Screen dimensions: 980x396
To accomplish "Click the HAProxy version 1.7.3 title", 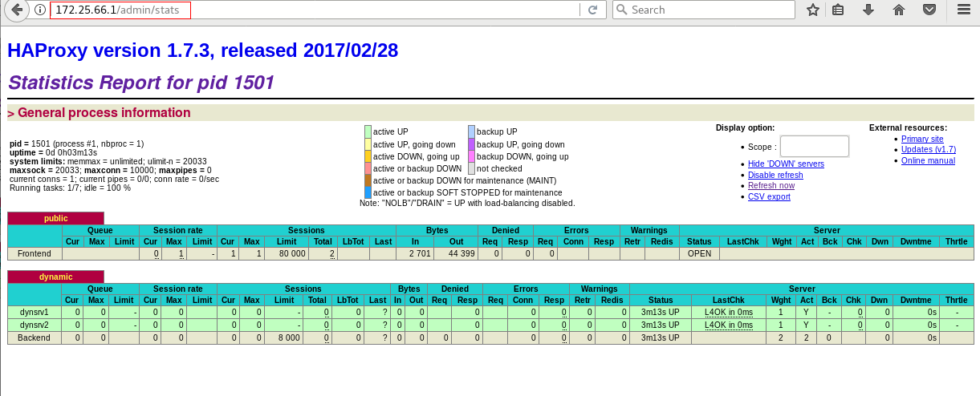I will [x=202, y=51].
